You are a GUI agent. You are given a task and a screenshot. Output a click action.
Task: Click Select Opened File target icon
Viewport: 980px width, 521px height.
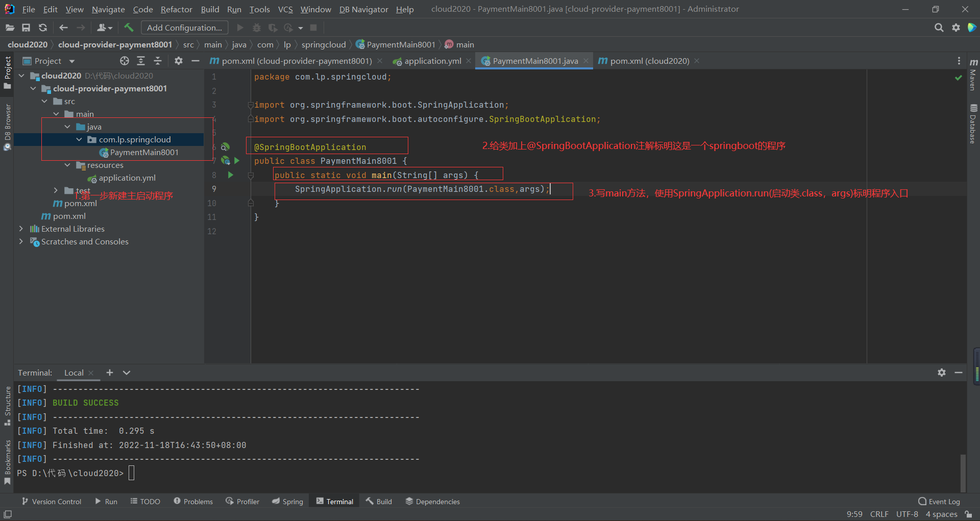(x=125, y=61)
